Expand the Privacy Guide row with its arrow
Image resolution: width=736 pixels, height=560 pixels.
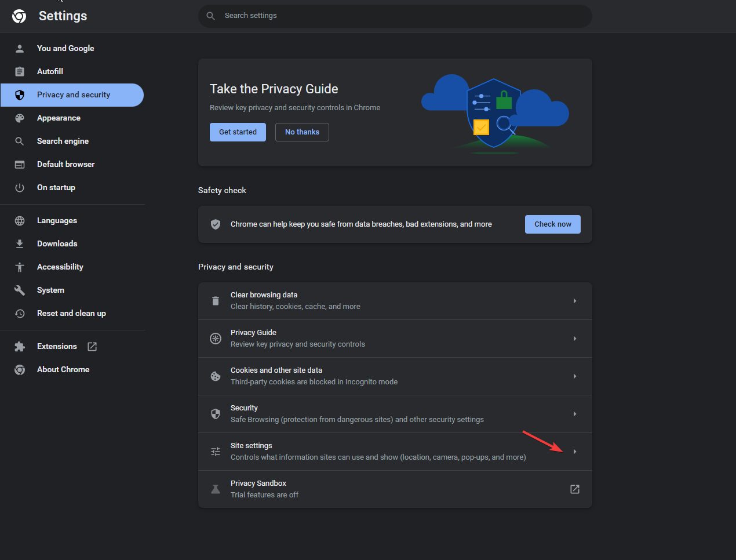[x=575, y=339]
